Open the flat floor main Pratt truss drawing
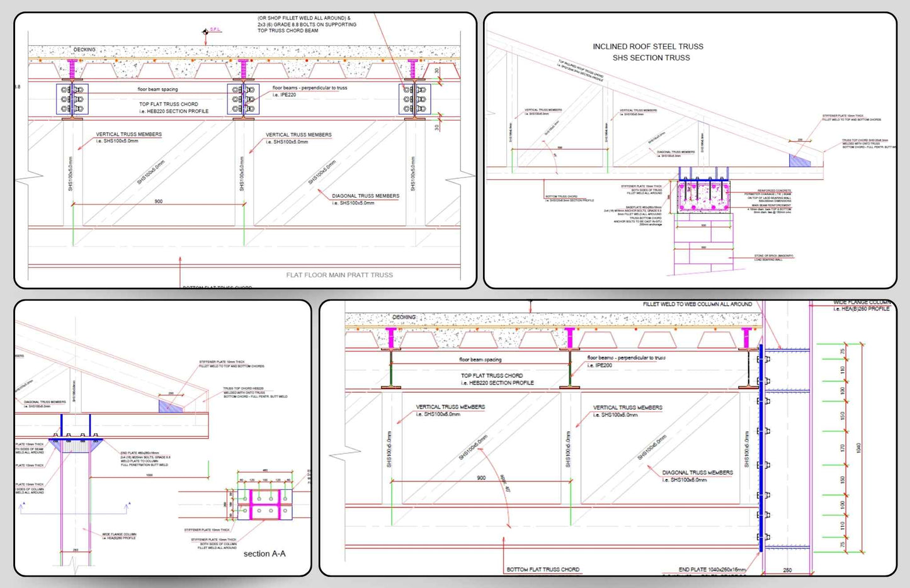This screenshot has width=910, height=588. coord(245,150)
